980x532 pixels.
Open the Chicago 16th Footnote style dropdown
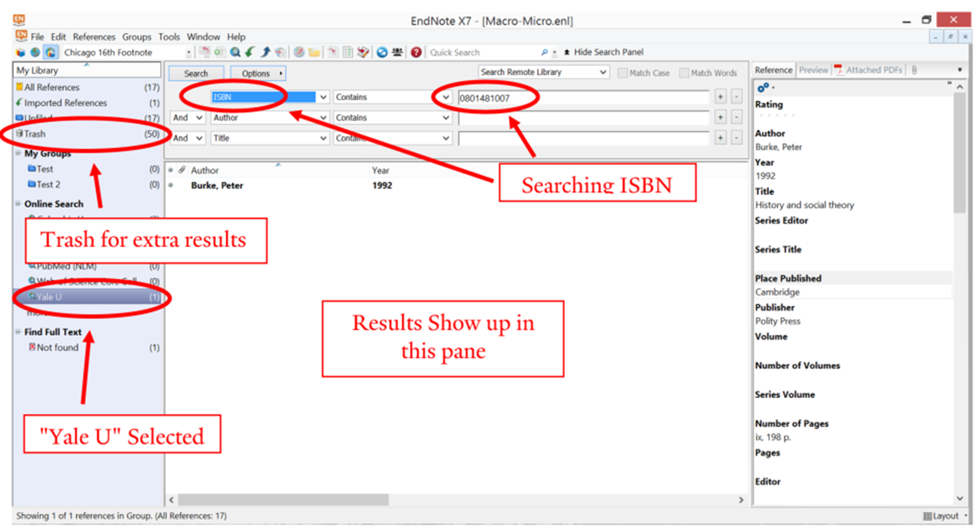[189, 53]
